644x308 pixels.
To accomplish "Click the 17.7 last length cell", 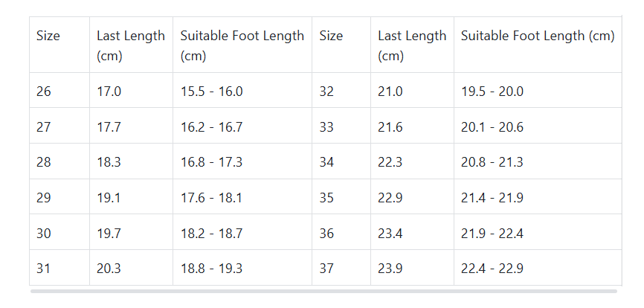I will pos(109,127).
